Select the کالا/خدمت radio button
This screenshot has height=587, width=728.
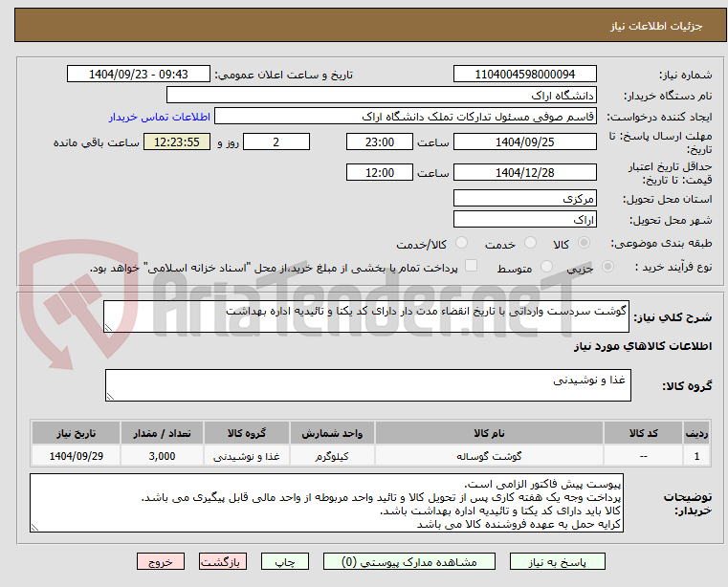[461, 243]
